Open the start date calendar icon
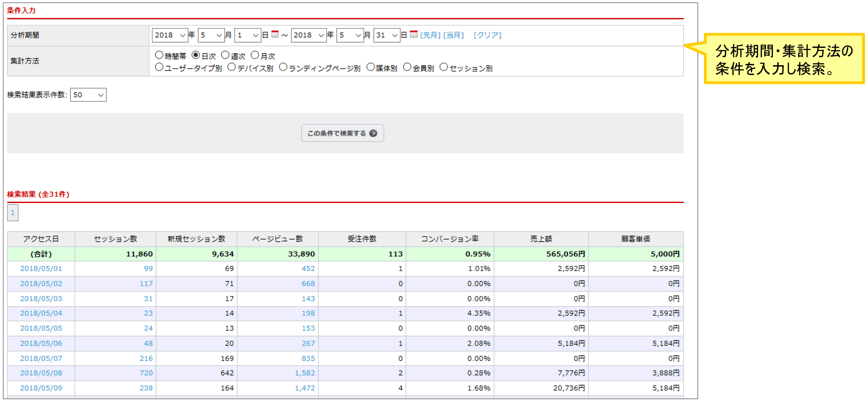 (275, 34)
